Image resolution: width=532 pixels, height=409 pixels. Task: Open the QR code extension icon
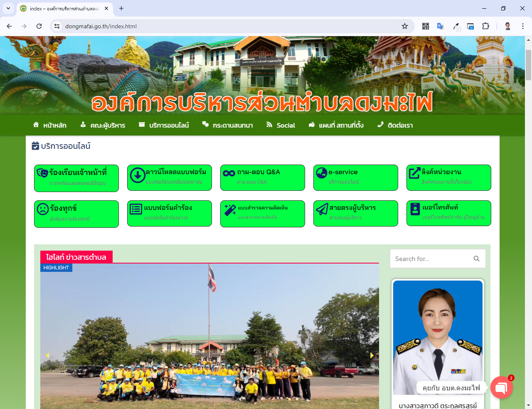426,26
